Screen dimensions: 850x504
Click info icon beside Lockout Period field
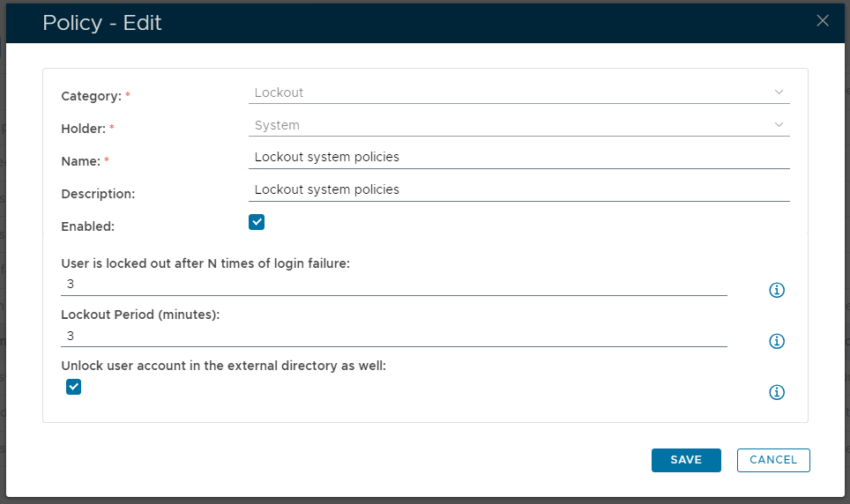777,341
